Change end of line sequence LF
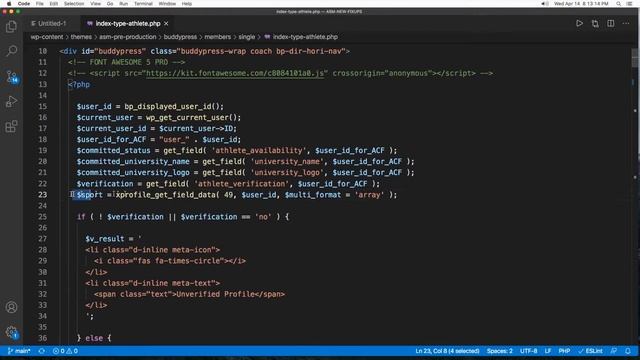This screenshot has width=640, height=360. (548, 351)
